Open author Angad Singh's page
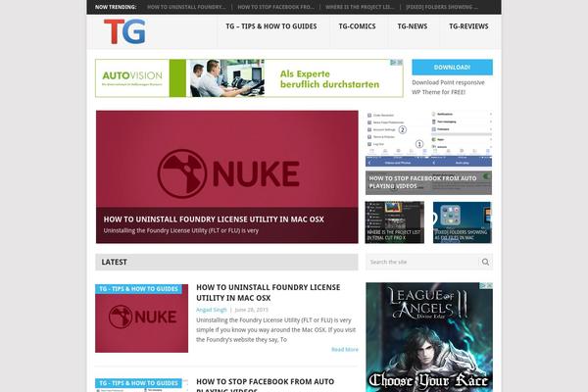 point(212,310)
